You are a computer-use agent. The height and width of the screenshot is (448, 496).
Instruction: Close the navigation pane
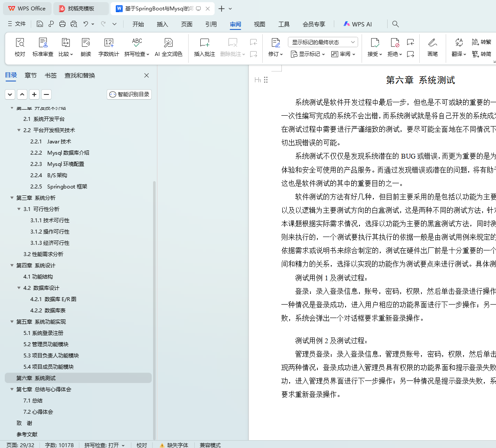pyautogui.click(x=147, y=75)
